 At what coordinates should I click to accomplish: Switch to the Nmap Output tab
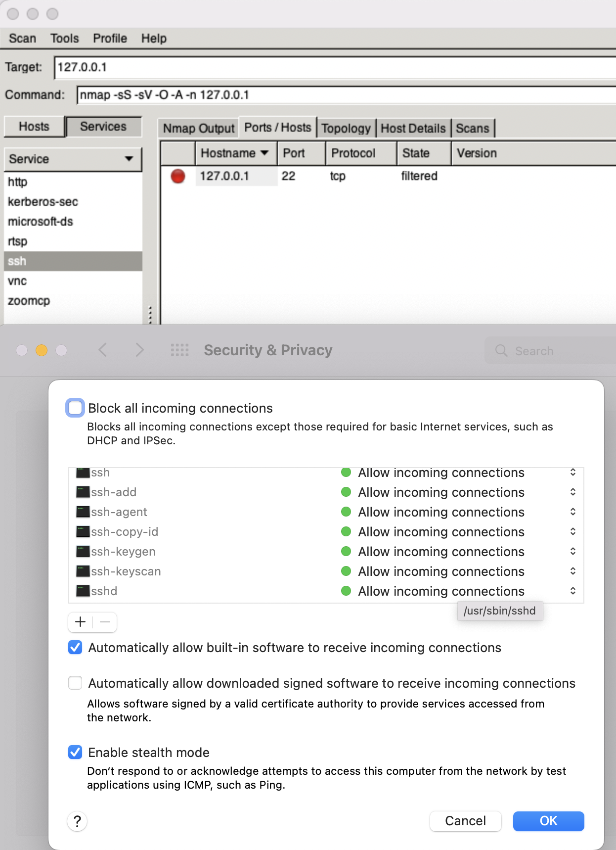click(199, 128)
